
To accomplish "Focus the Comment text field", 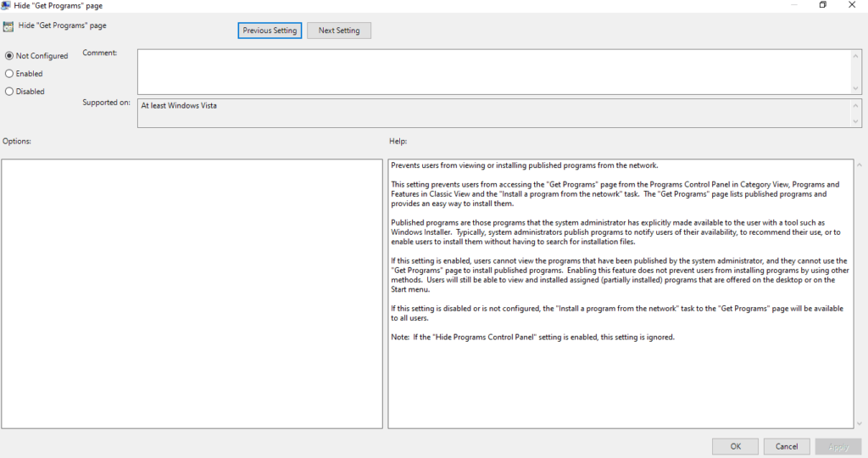I will click(493, 71).
